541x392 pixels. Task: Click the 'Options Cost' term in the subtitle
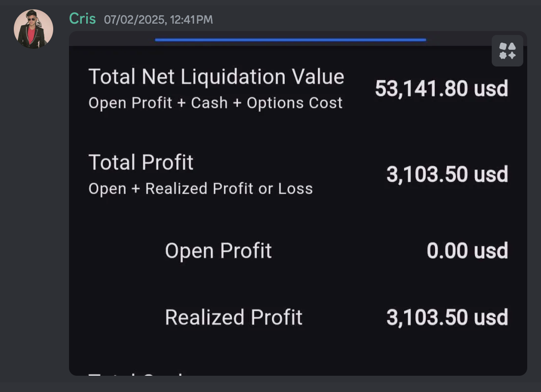pyautogui.click(x=294, y=103)
